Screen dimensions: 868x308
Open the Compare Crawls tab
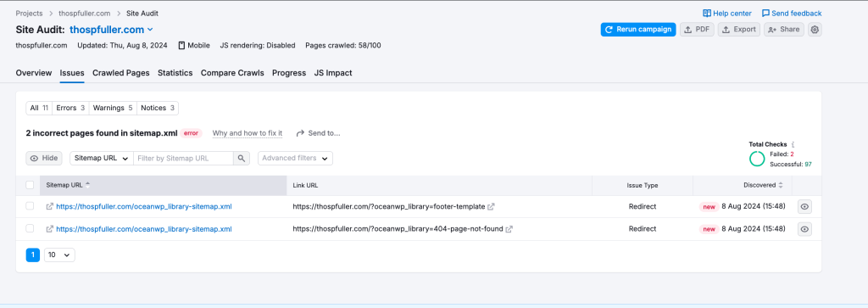pos(232,73)
